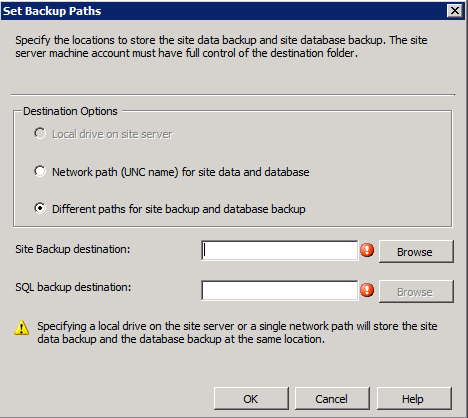Viewport: 468px width, 418px height.
Task: Choose Network path (UNC name) radio button
Action: 40,171
